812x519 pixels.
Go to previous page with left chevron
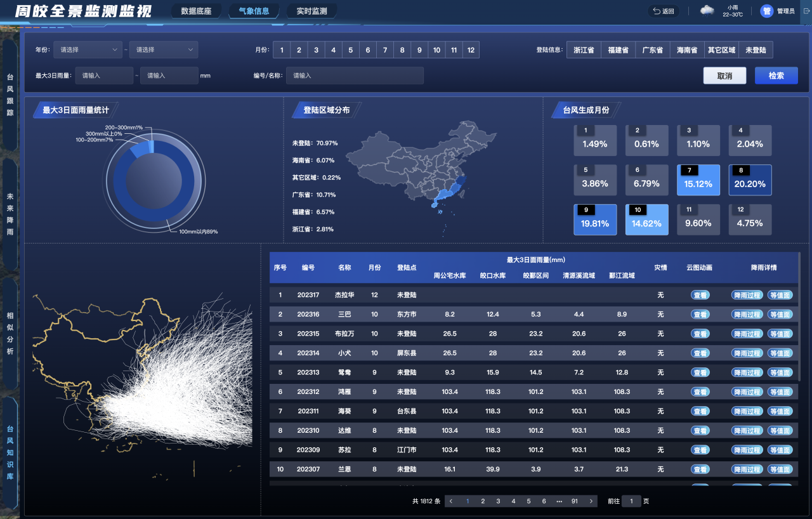pyautogui.click(x=451, y=501)
